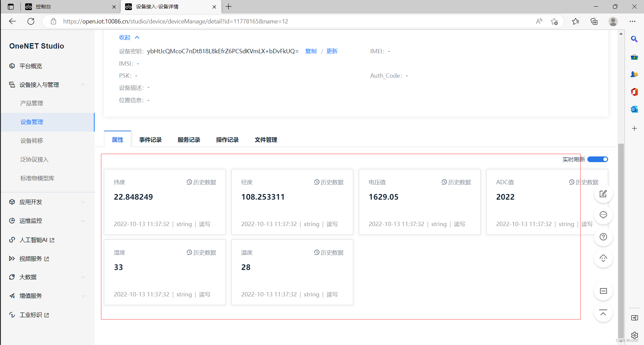Click the back-to-top floating arrow button

[603, 313]
